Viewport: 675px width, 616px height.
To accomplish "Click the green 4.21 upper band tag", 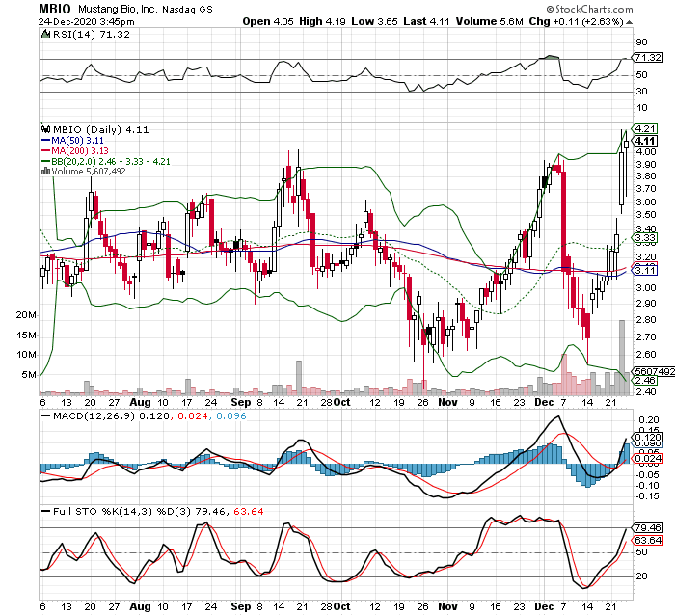I will [644, 129].
